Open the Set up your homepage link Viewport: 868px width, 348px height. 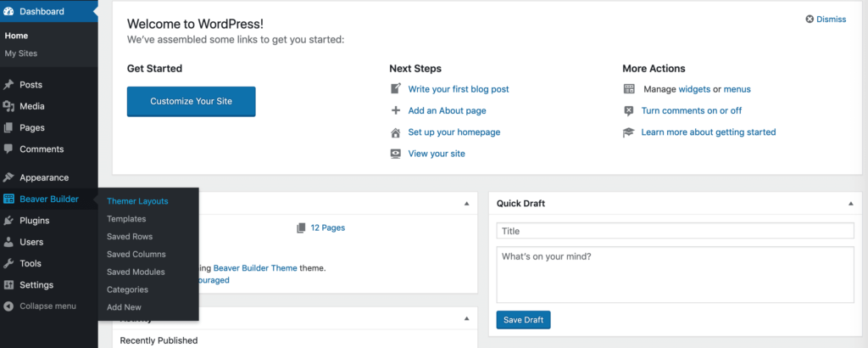454,132
